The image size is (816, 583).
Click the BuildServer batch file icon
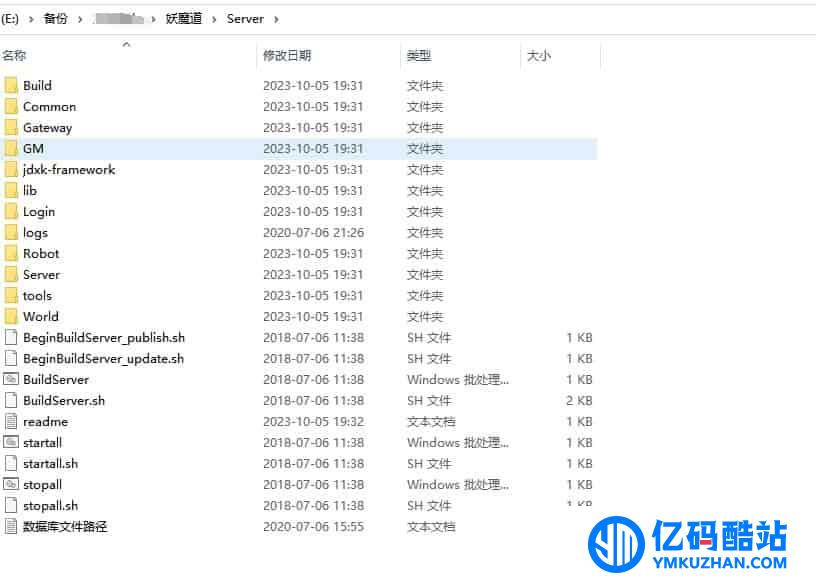click(11, 379)
